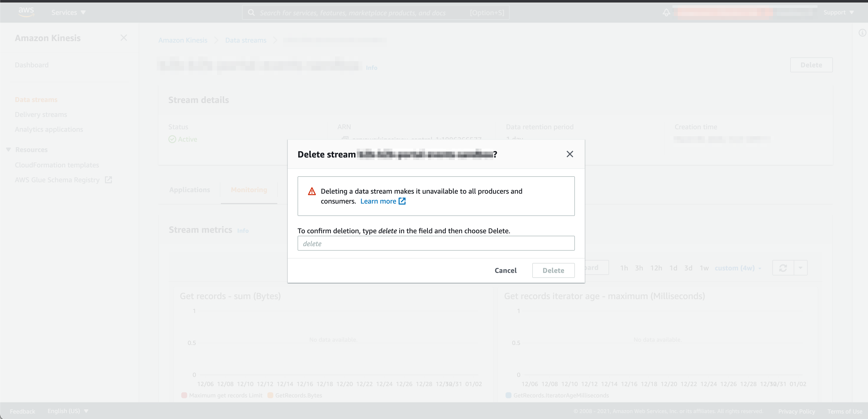Open refresh options dropdown arrow
Image resolution: width=868 pixels, height=419 pixels.
point(801,268)
